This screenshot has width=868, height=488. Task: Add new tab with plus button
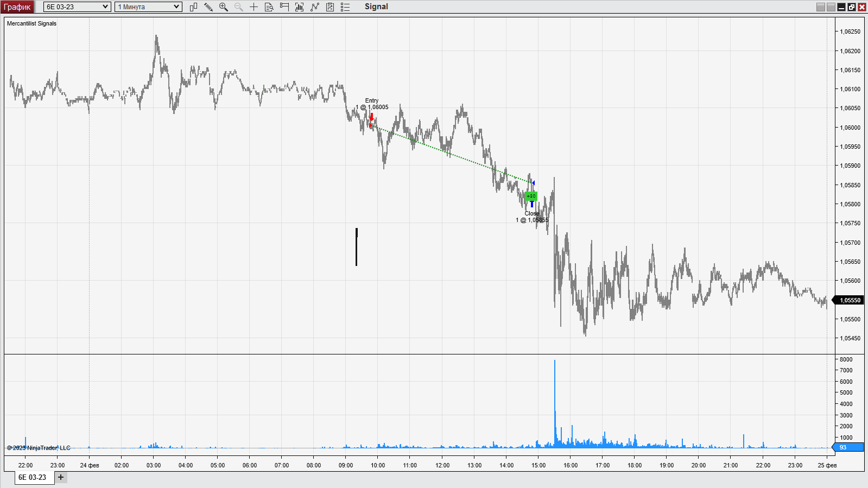click(x=61, y=477)
